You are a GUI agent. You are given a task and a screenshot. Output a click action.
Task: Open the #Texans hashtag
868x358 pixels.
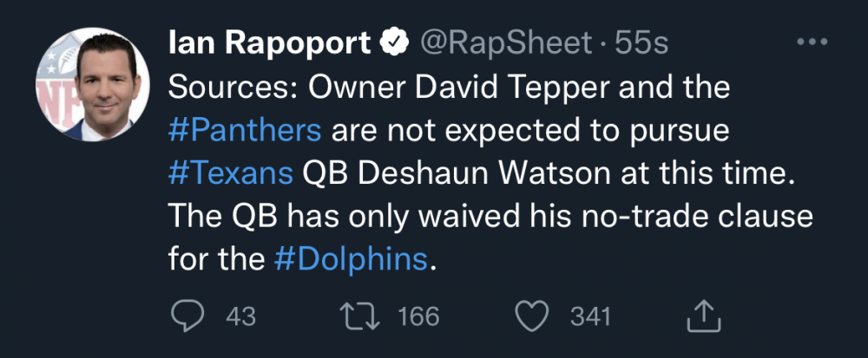pos(230,173)
